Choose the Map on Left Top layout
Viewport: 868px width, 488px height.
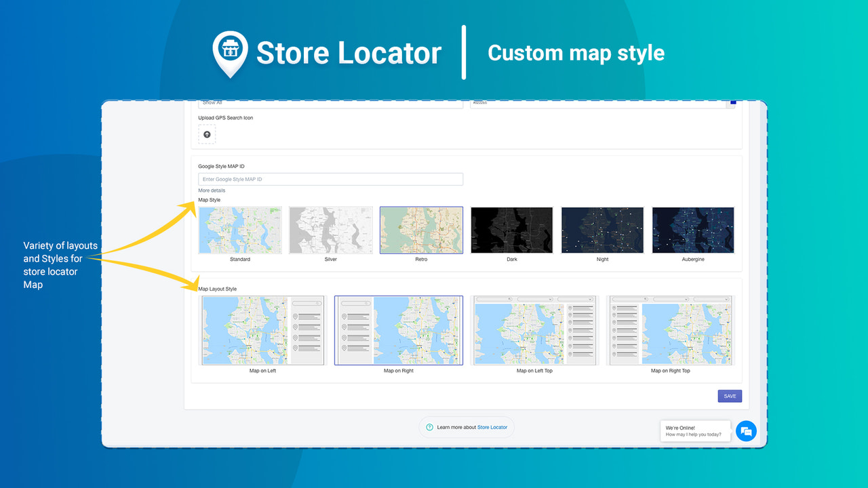click(534, 330)
